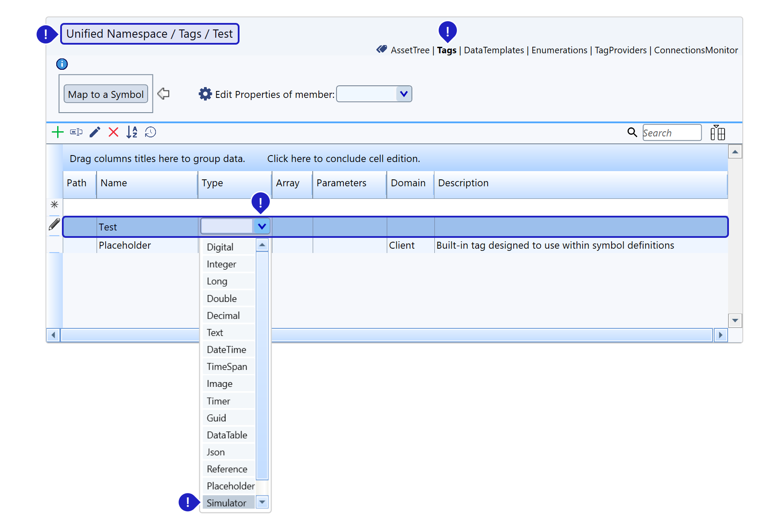Click the rename tag icon in toolbar
This screenshot has height=532, width=777.
coord(76,132)
